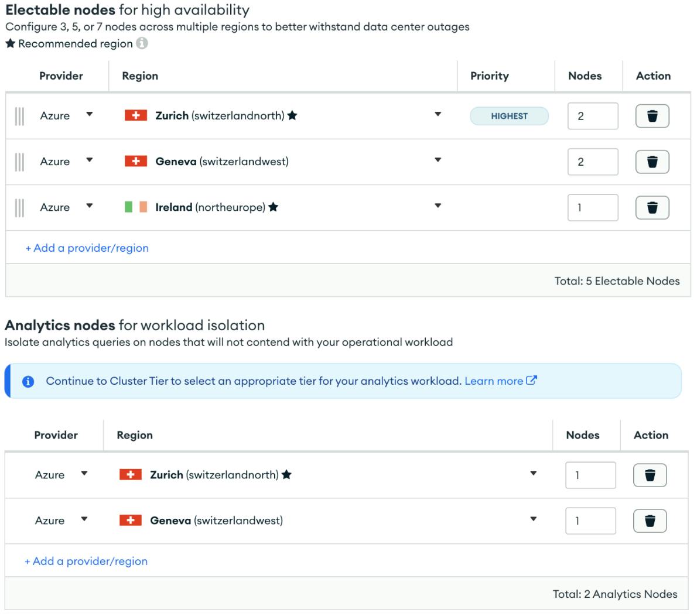The height and width of the screenshot is (616, 697).
Task: Click the info icon in the blue banner
Action: pyautogui.click(x=26, y=382)
